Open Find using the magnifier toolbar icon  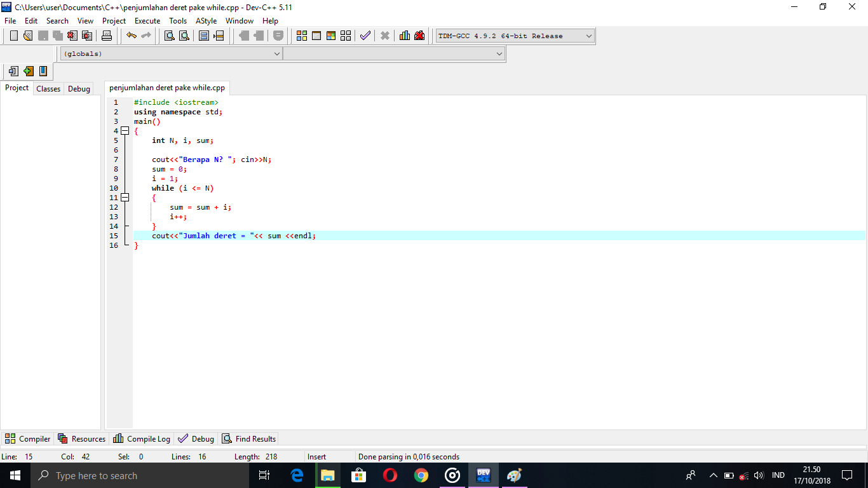168,36
